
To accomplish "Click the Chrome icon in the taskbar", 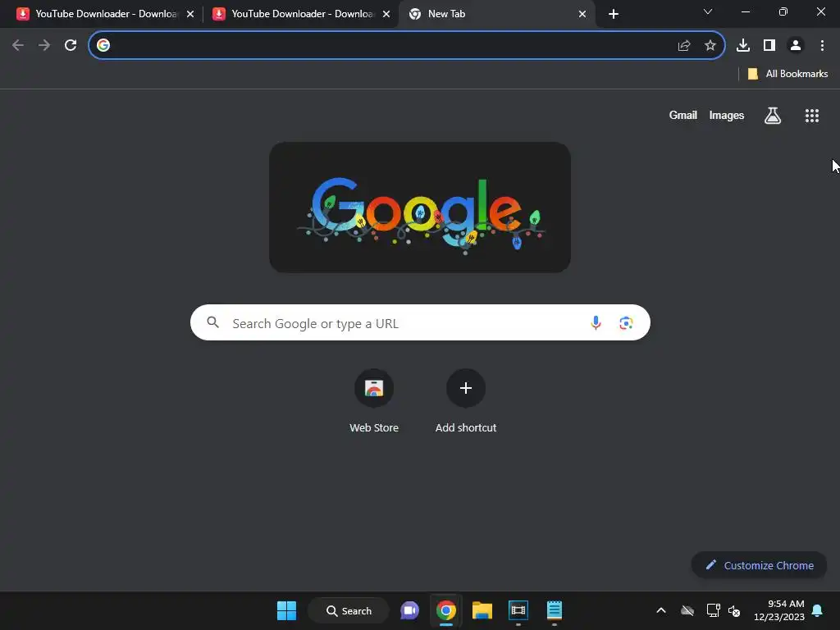I will pos(445,610).
